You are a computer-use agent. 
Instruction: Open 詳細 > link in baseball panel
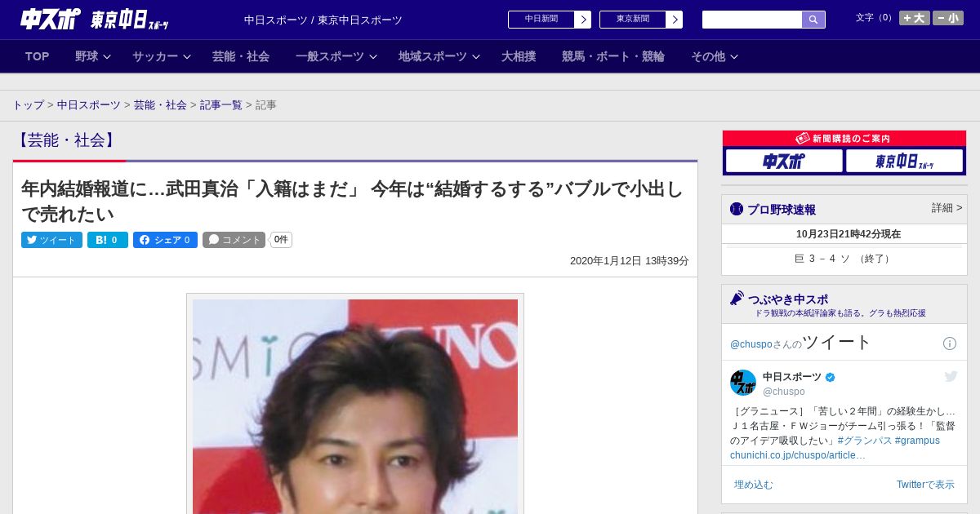point(947,208)
